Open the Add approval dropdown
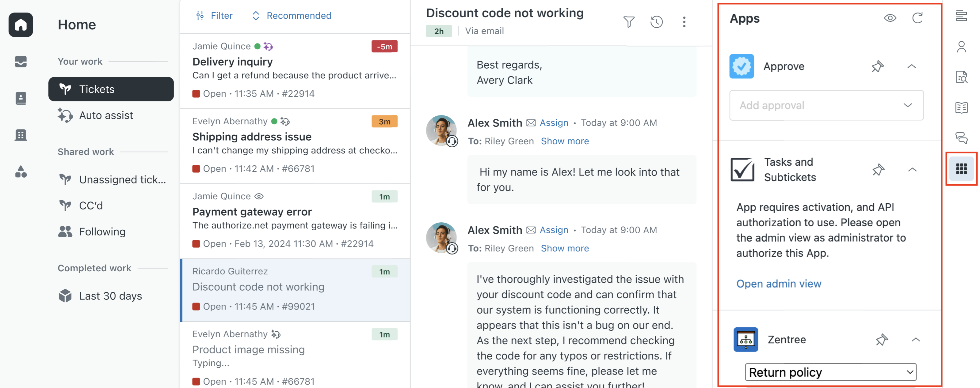 tap(826, 105)
